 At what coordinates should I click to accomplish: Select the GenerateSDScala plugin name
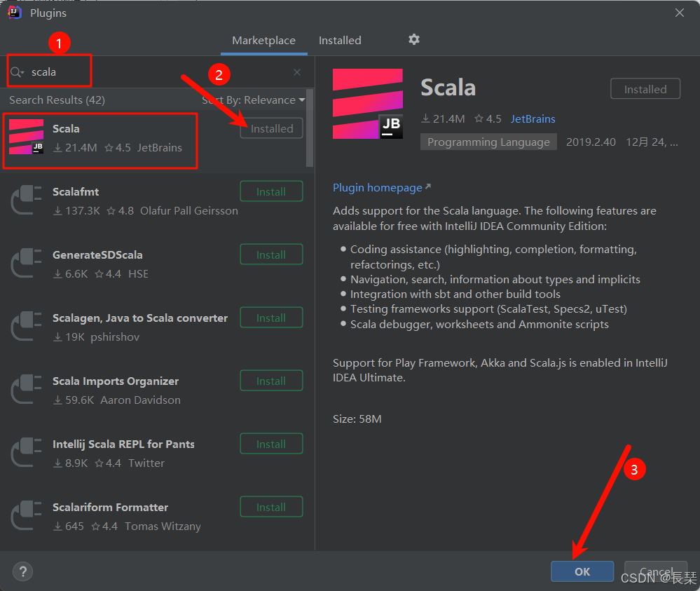(98, 254)
